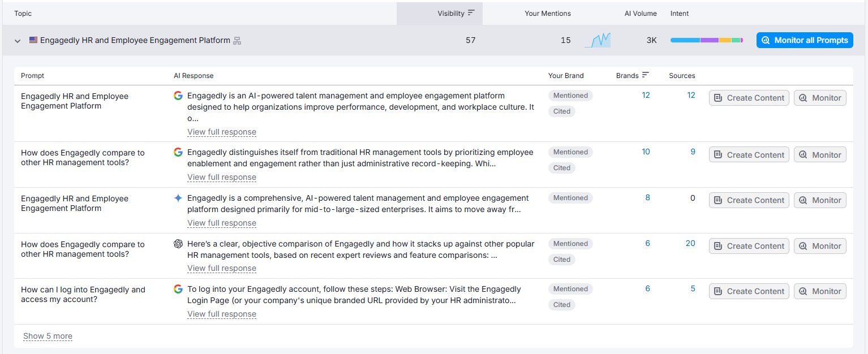Image resolution: width=868 pixels, height=354 pixels.
Task: View full response for 'comprehensive, AI-powered' answer
Action: (x=222, y=223)
